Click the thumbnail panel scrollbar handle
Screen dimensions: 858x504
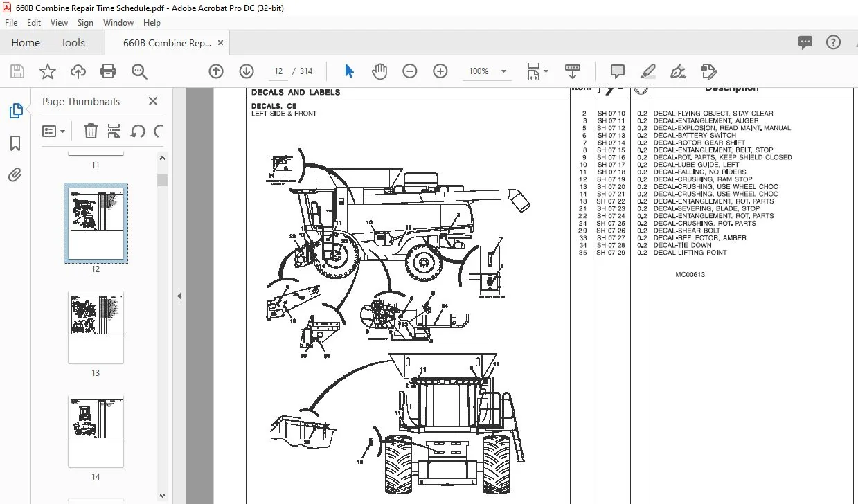click(162, 180)
